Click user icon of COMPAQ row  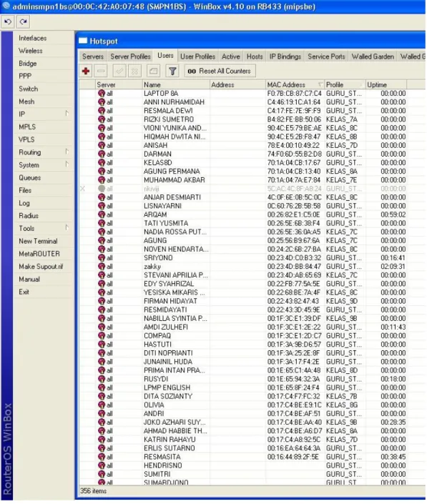click(102, 336)
